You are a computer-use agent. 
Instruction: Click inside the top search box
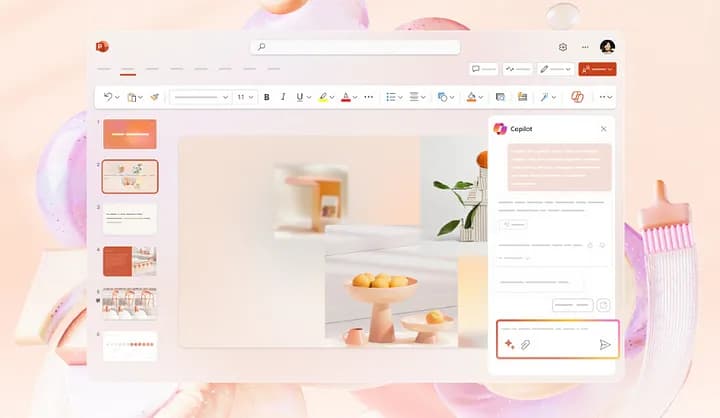pos(355,47)
